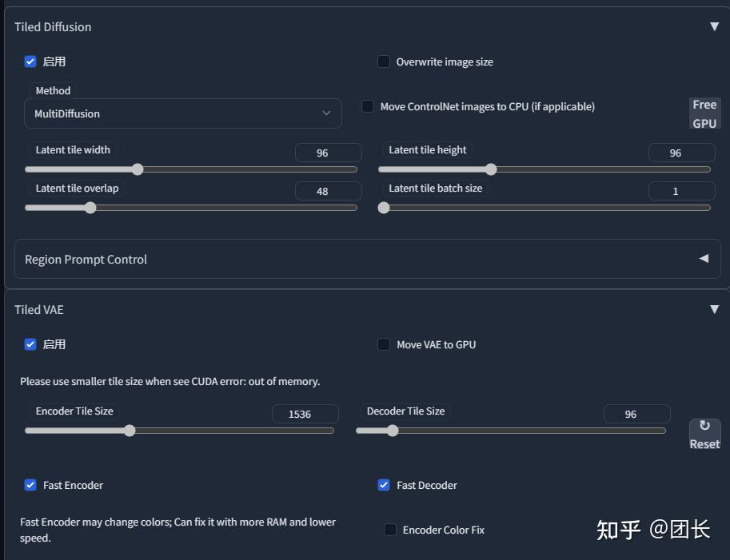Image resolution: width=730 pixels, height=560 pixels.
Task: Disable the Tiled VAE 启用 checkbox
Action: [30, 344]
